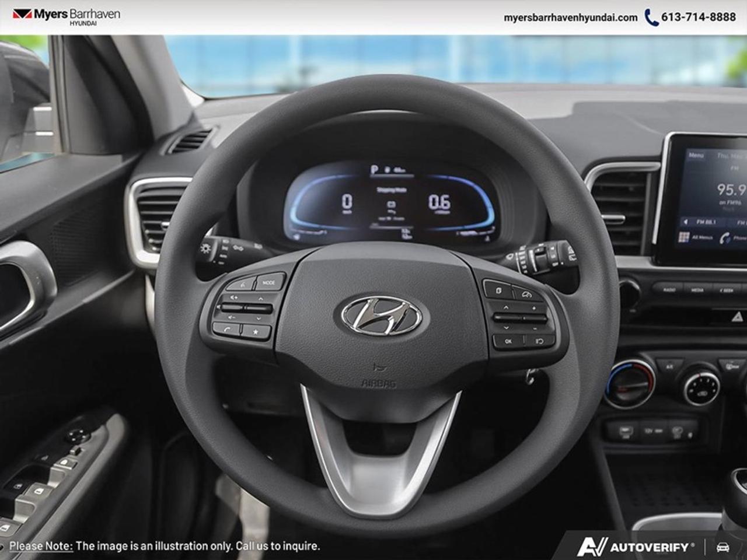This screenshot has width=747, height=560.
Task: Toggle the A/C button
Action: 669,367
